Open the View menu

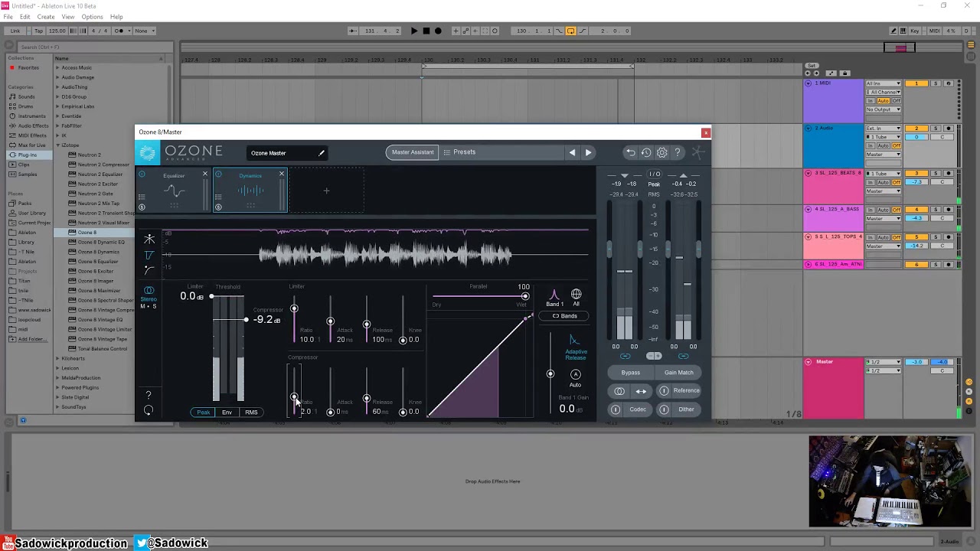click(x=68, y=17)
